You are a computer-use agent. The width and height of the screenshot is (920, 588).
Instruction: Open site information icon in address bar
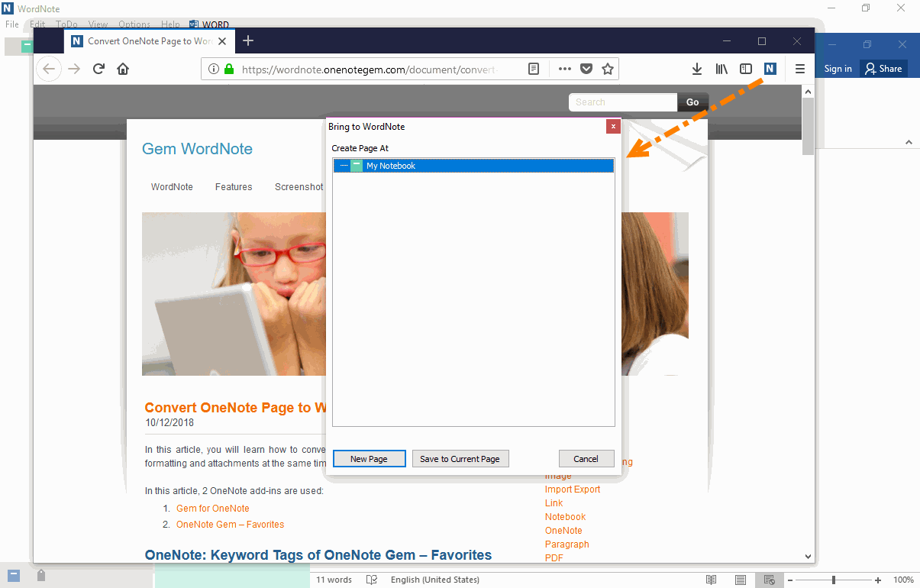[214, 69]
